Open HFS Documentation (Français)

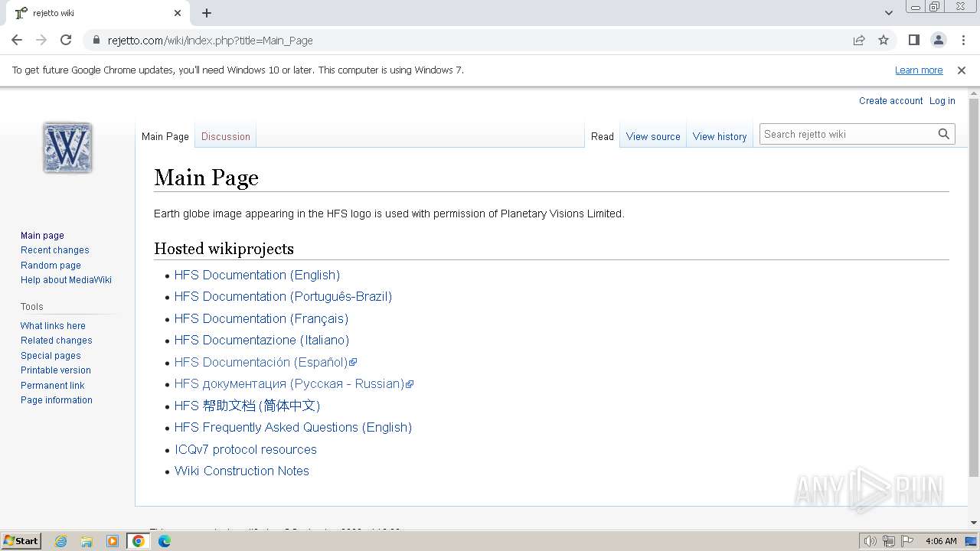point(261,318)
